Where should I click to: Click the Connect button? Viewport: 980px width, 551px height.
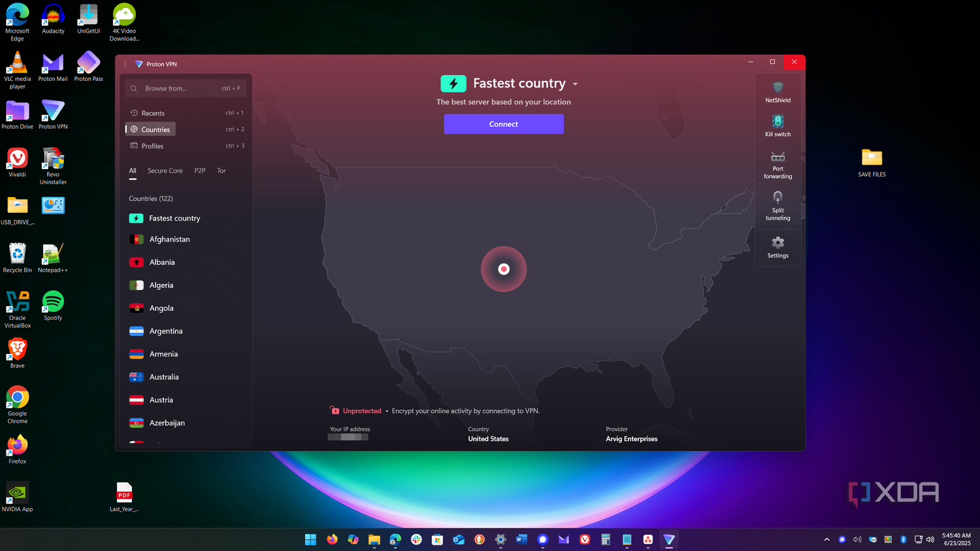(x=504, y=124)
